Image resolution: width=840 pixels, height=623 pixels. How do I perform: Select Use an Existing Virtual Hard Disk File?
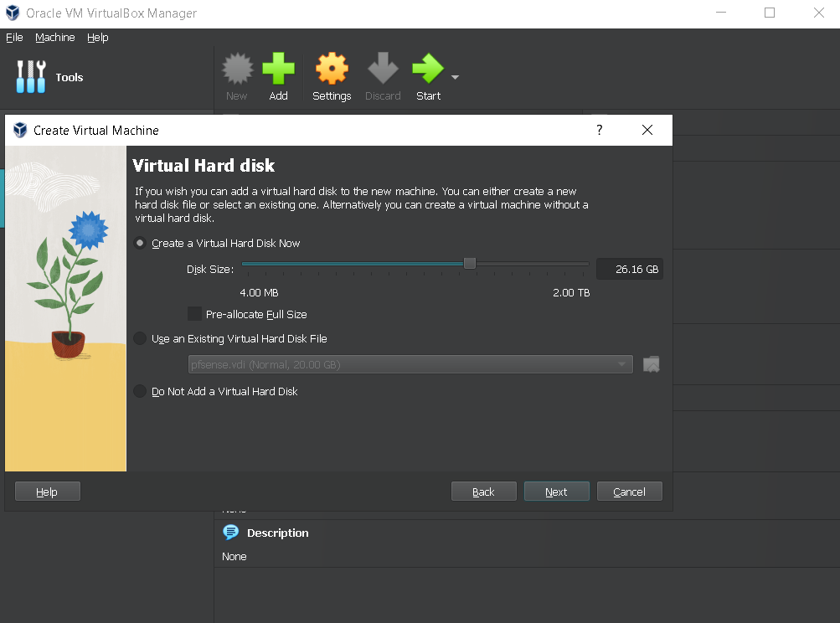[x=140, y=338]
